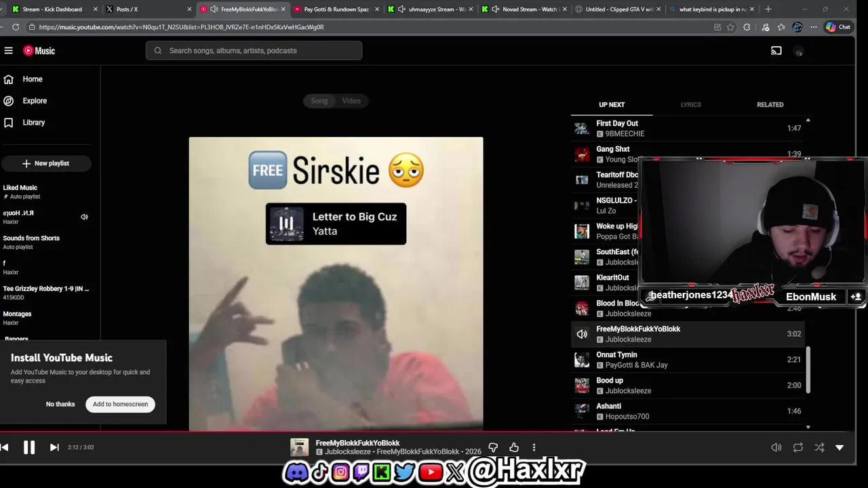Image resolution: width=868 pixels, height=488 pixels.
Task: Open a new browser tab
Action: pyautogui.click(x=768, y=9)
